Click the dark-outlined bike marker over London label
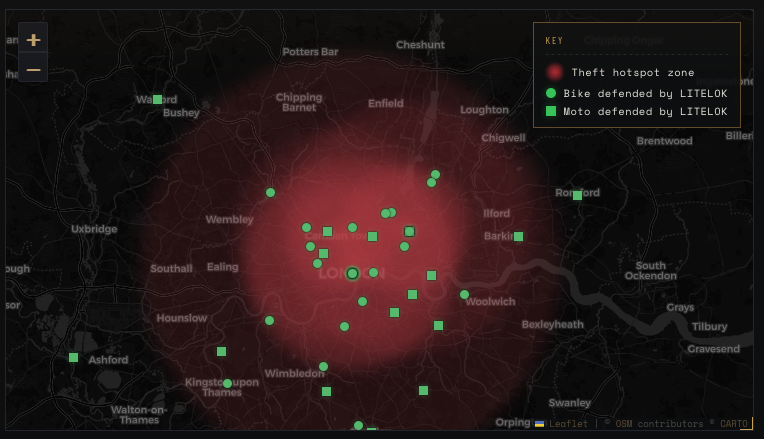Image resolution: width=764 pixels, height=439 pixels. (x=352, y=273)
